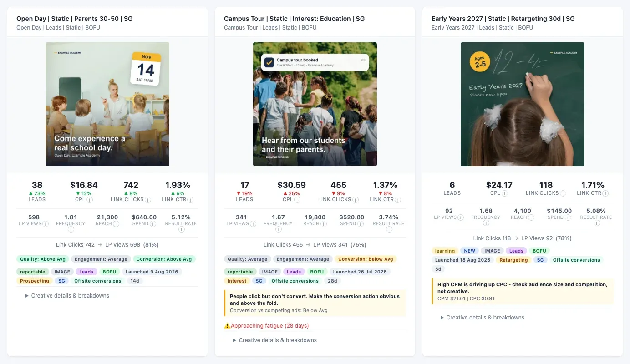The image size is (630, 364).
Task: Click 'Link Clicks 455 → LP Views 341 (75%)' funnel text
Action: point(315,244)
